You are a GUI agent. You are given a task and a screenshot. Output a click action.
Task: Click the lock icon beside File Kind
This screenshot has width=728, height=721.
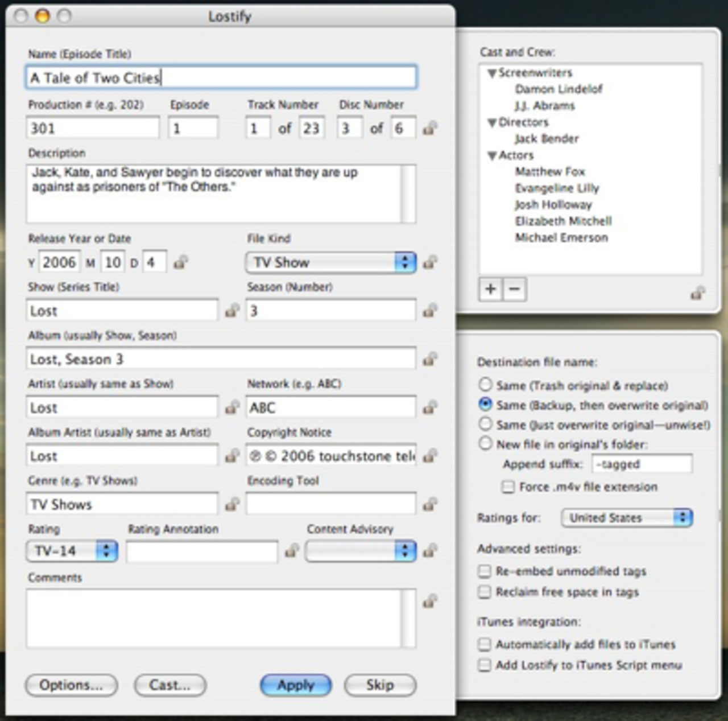tap(430, 262)
